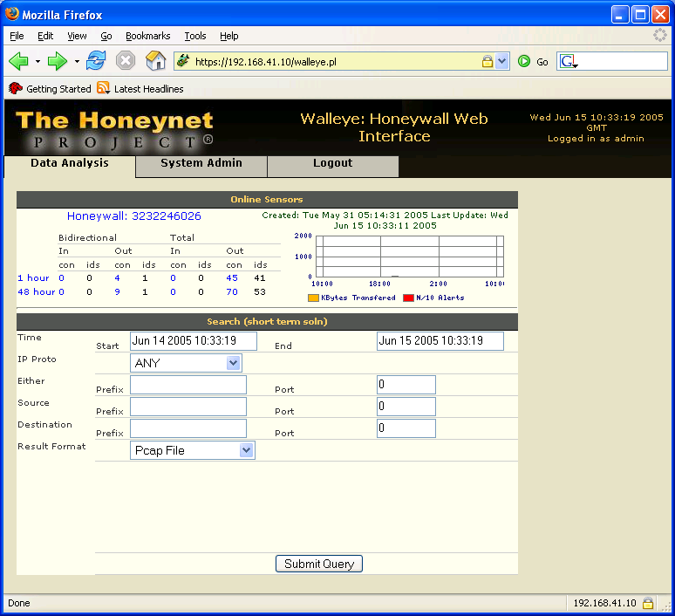Click 48 hour total out ids value 53
Image resolution: width=675 pixels, height=616 pixels.
pyautogui.click(x=260, y=291)
